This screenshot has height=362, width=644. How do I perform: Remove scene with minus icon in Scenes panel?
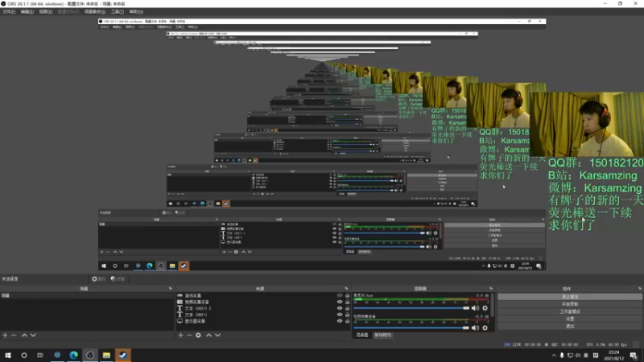tap(14, 335)
